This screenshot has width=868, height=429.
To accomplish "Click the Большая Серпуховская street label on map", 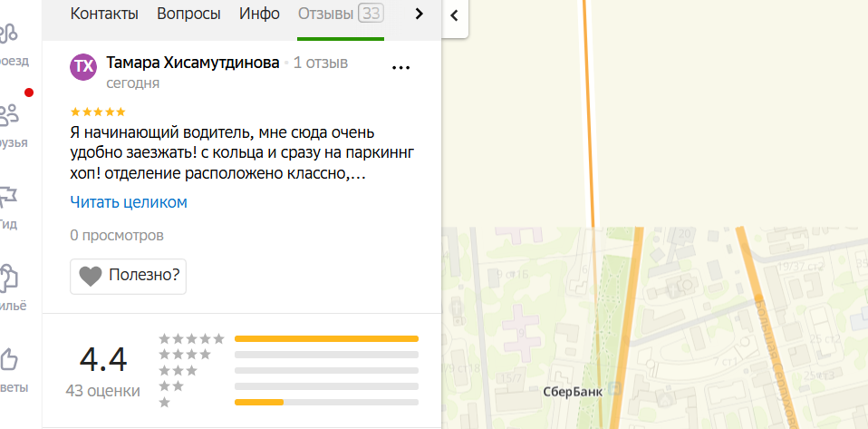I will click(x=777, y=363).
